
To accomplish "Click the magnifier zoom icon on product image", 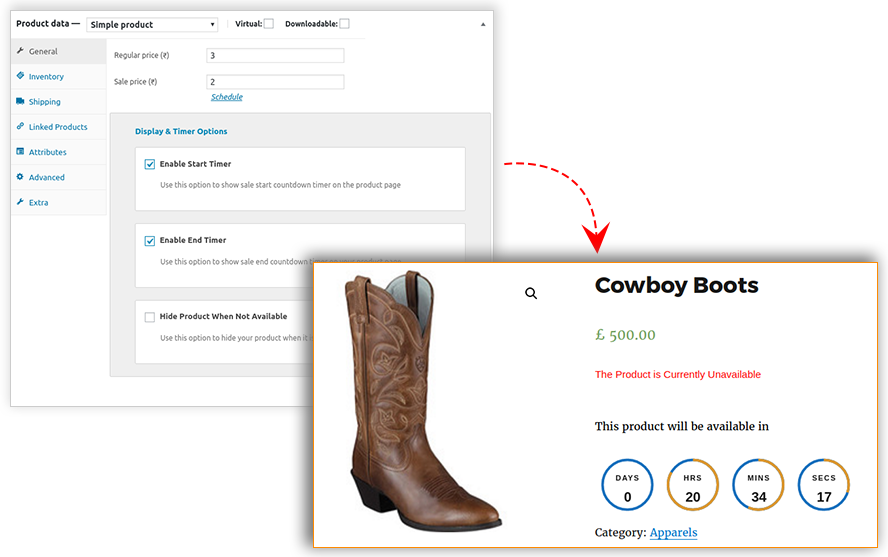I will tap(531, 293).
